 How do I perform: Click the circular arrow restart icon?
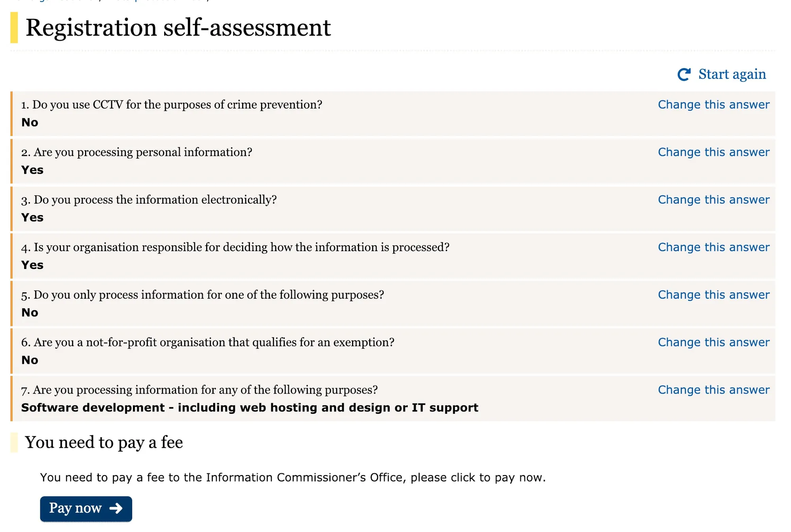tap(684, 74)
